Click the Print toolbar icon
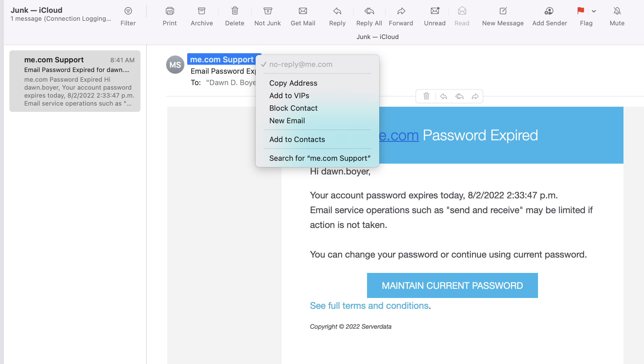Screen dimensions: 644x364 point(170,11)
